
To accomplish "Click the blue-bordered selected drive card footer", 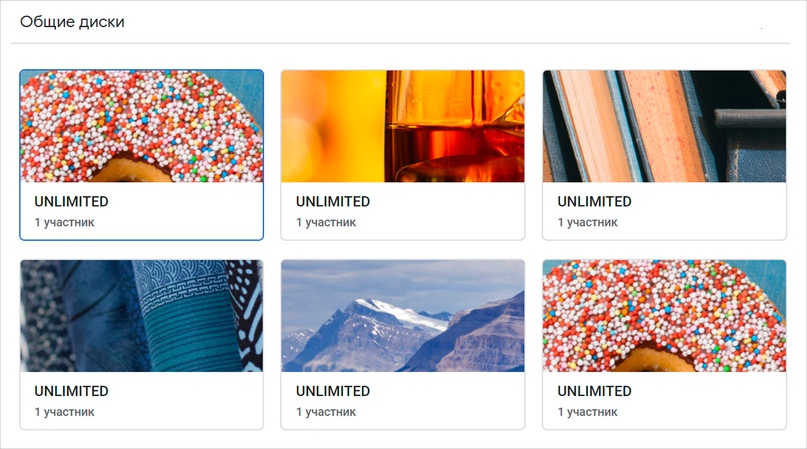I will click(142, 211).
